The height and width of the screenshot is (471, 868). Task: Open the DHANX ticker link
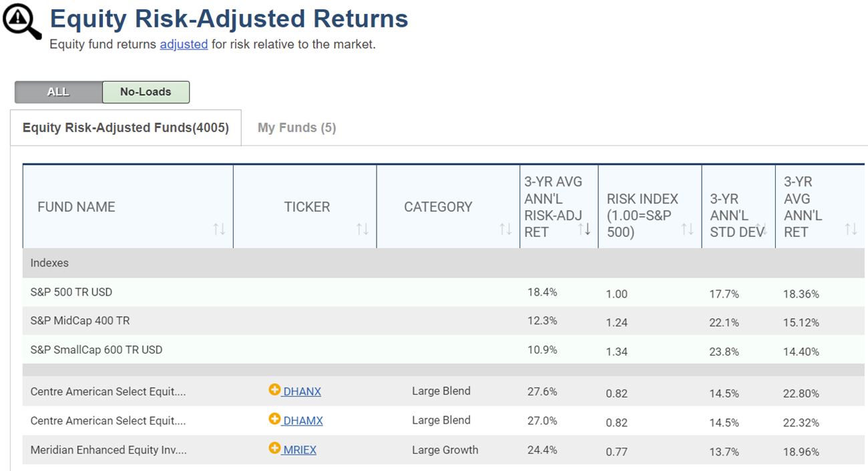pyautogui.click(x=302, y=392)
